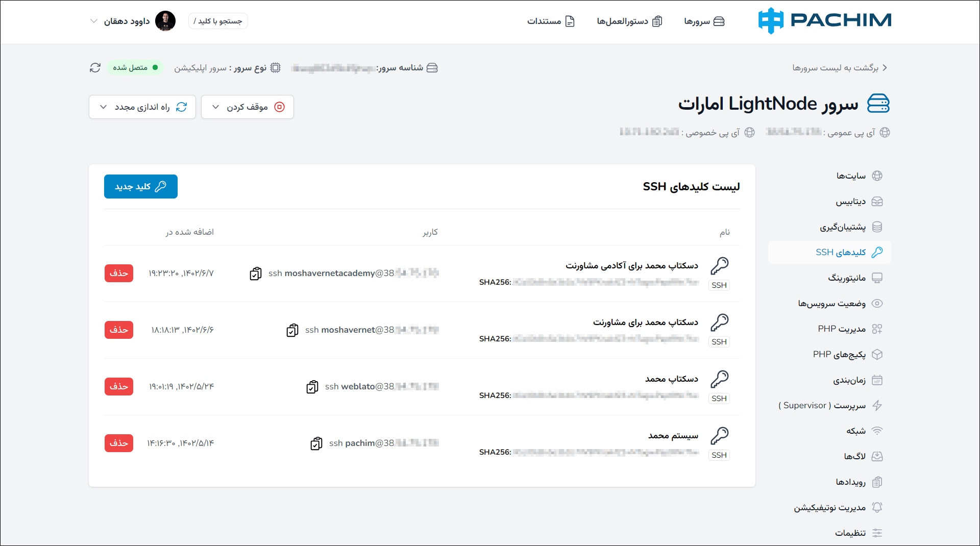Click the PACHIM logo
980x546 pixels.
825,21
